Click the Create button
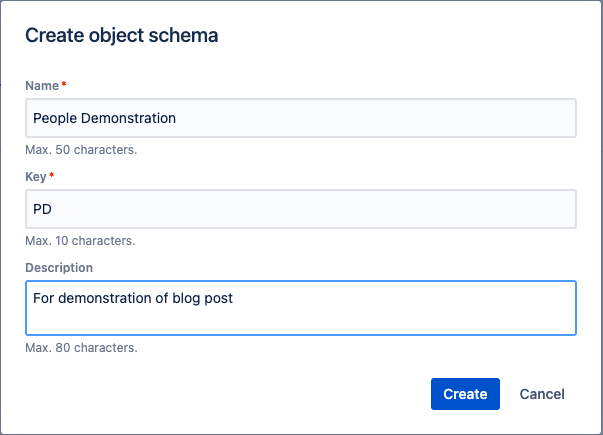The image size is (603, 435). [465, 394]
